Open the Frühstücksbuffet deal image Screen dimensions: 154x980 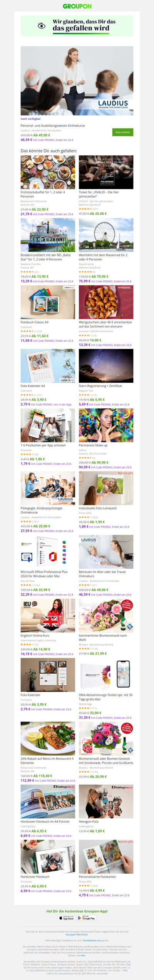pyautogui.click(x=48, y=172)
